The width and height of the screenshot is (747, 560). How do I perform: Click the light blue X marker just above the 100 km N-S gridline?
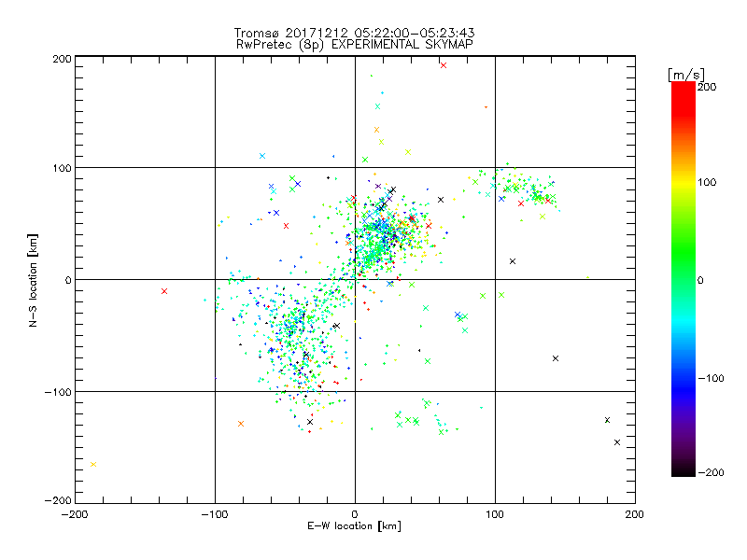[262, 156]
